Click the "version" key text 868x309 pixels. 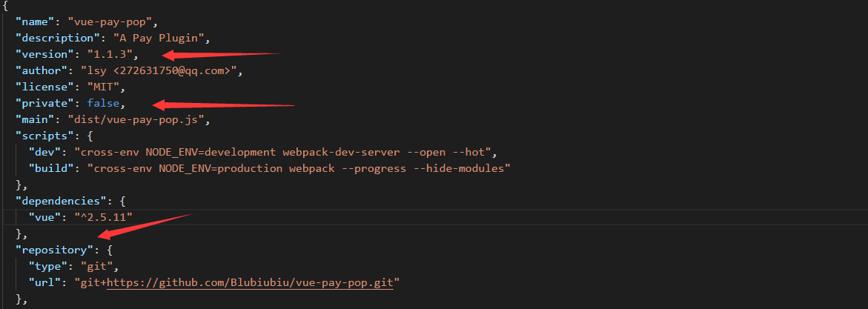[44, 55]
